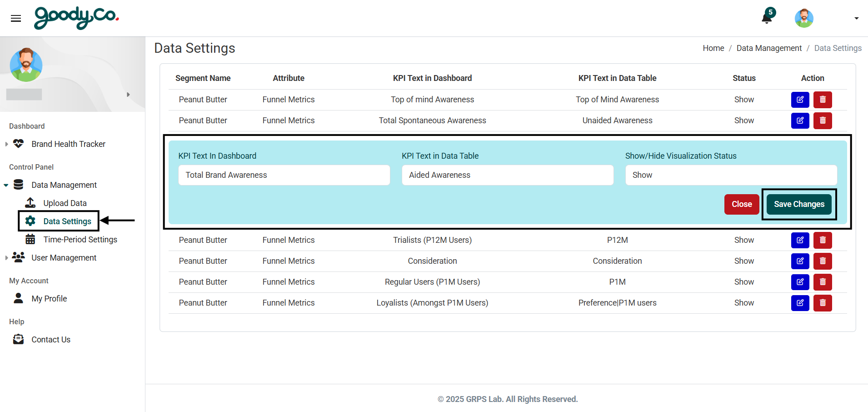Delete the Total Spontaneous Awareness row
The image size is (868, 412).
pyautogui.click(x=823, y=121)
